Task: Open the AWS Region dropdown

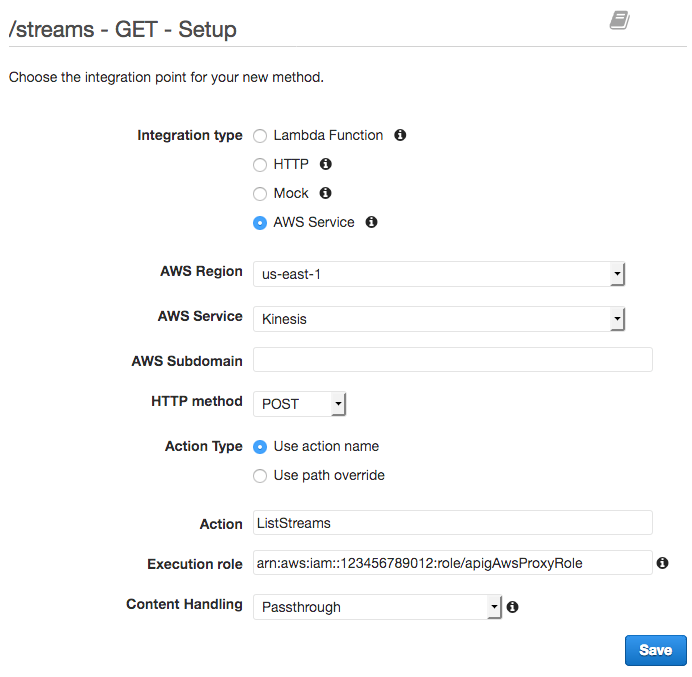Action: [x=439, y=274]
